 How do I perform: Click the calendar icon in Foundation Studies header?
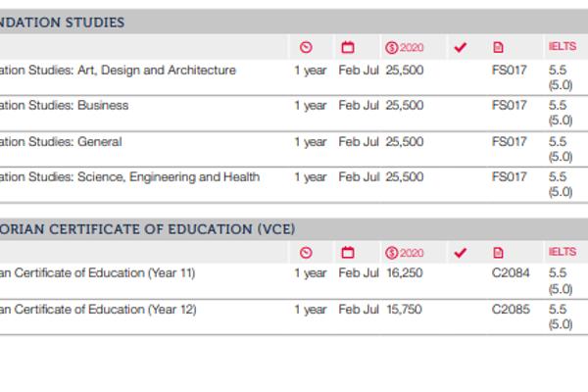347,47
